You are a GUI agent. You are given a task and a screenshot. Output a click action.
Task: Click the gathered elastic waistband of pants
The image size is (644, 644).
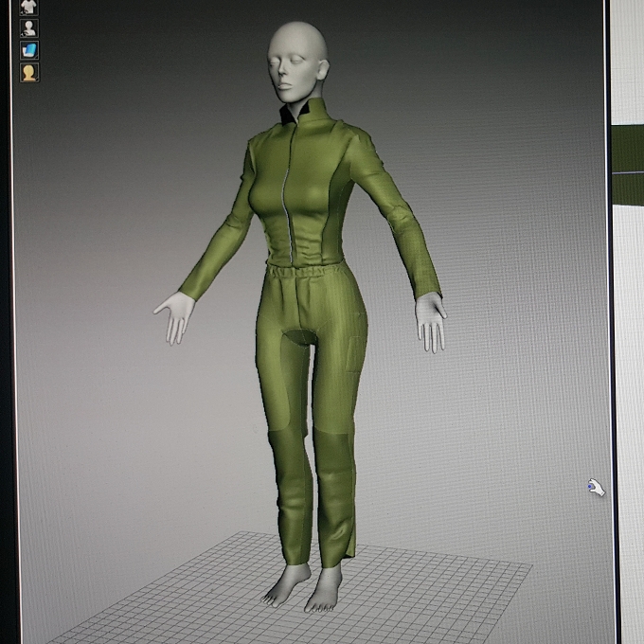pos(305,272)
